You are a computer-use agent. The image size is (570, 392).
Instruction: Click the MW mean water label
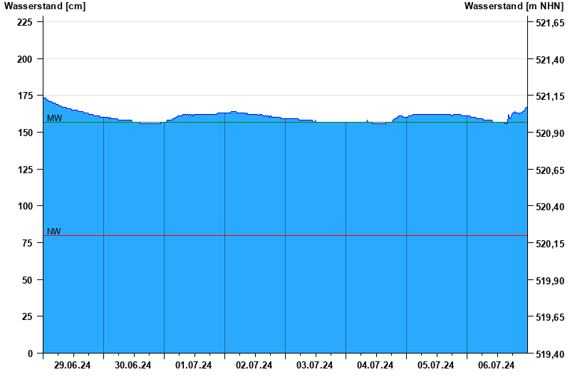tap(55, 118)
